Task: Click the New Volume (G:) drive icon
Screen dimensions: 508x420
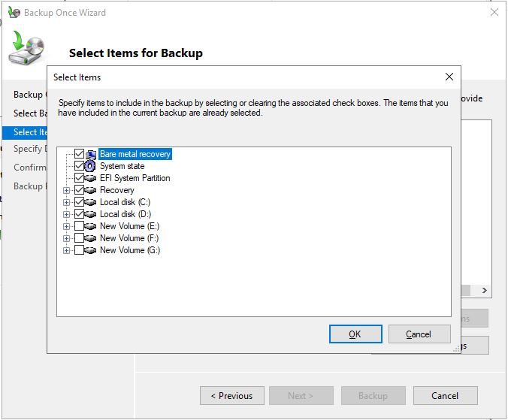Action: (x=91, y=250)
